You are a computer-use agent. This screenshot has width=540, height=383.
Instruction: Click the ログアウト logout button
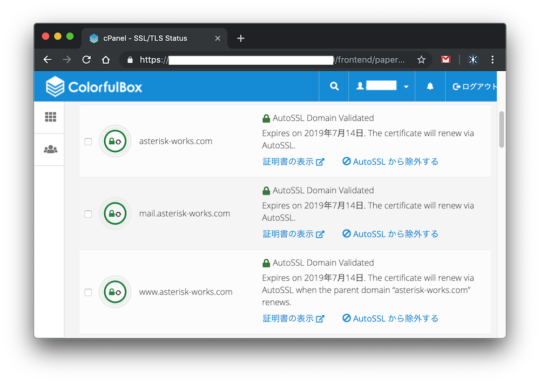click(474, 86)
